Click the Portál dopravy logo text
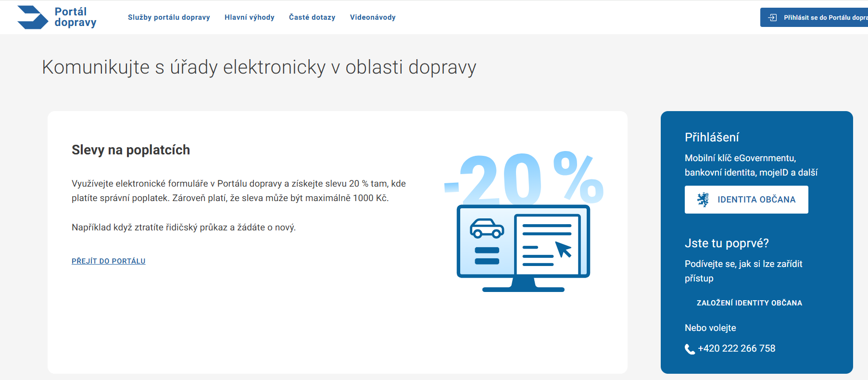 (75, 17)
